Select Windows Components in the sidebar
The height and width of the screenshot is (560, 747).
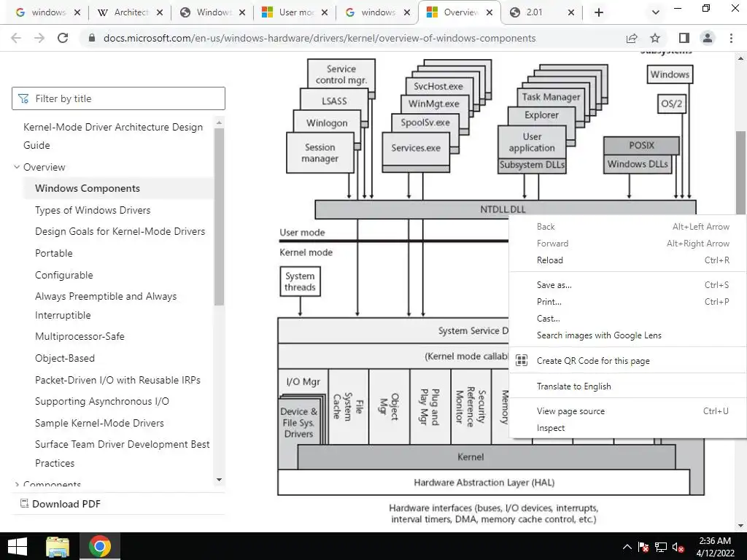[x=88, y=188]
